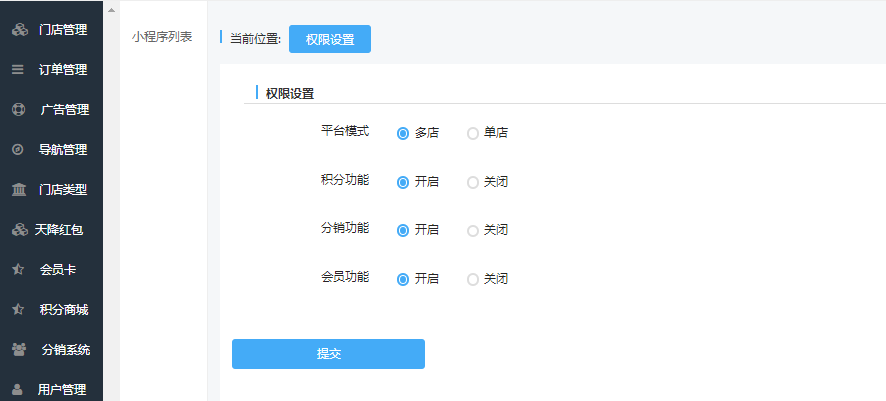Click the 积分功能 label
Viewport: 886px width, 401px height.
[x=345, y=180]
